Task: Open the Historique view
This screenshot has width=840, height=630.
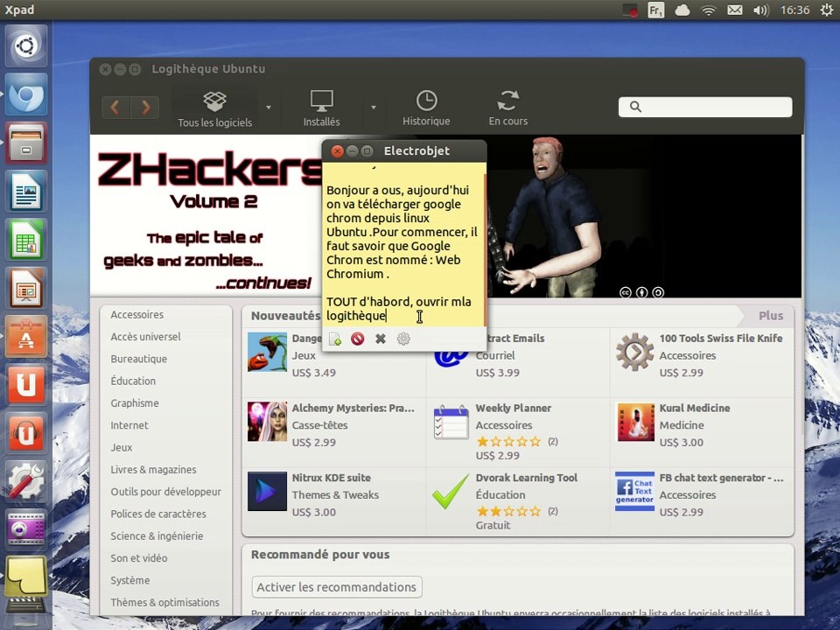Action: [426, 108]
